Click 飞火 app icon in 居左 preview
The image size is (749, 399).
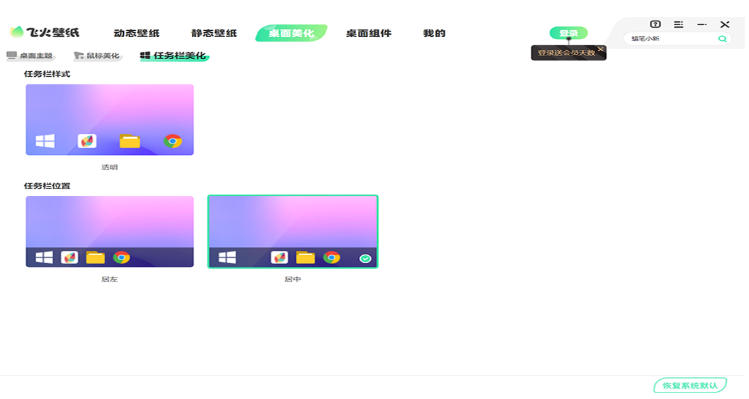click(69, 258)
